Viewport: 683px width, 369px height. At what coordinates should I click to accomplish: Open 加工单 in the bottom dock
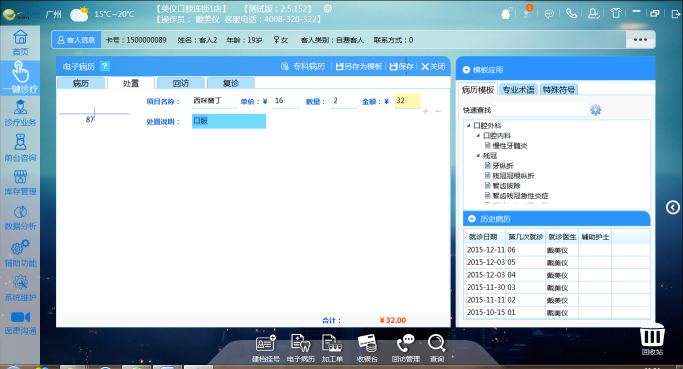point(332,348)
